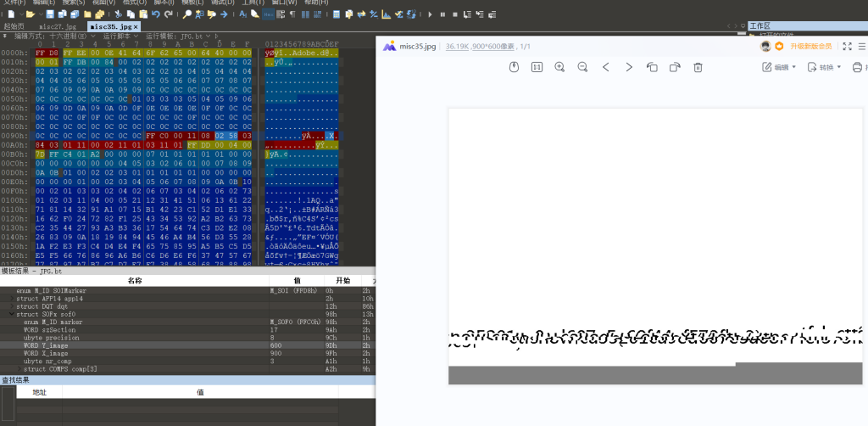Toggle Hex view mode button

coord(268,14)
